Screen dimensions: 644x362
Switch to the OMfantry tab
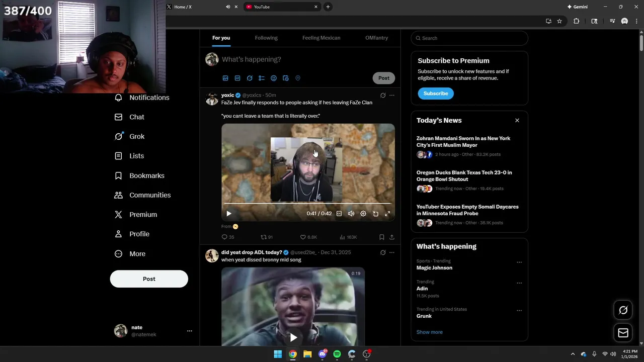pyautogui.click(x=376, y=38)
